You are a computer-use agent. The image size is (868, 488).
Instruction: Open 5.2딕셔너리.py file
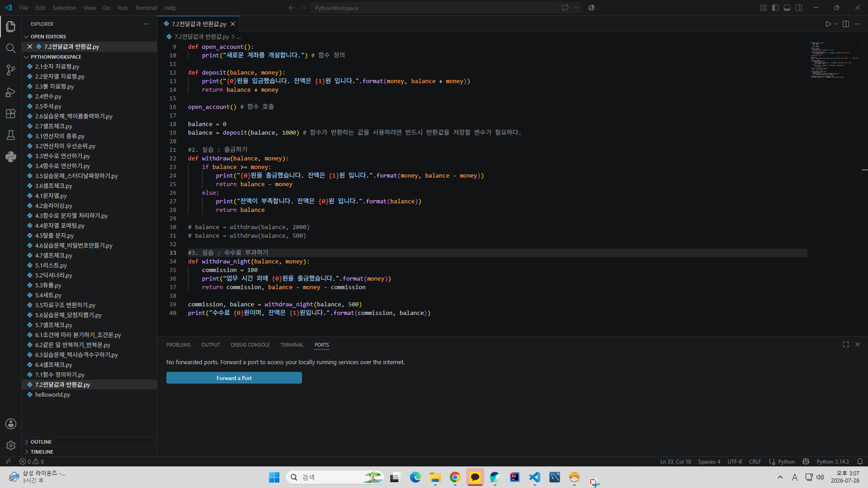90,275
